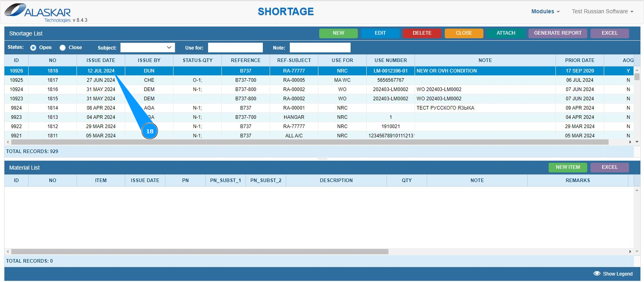The height and width of the screenshot is (282, 644).
Task: Sort by USE NUMBER column header
Action: click(390, 60)
